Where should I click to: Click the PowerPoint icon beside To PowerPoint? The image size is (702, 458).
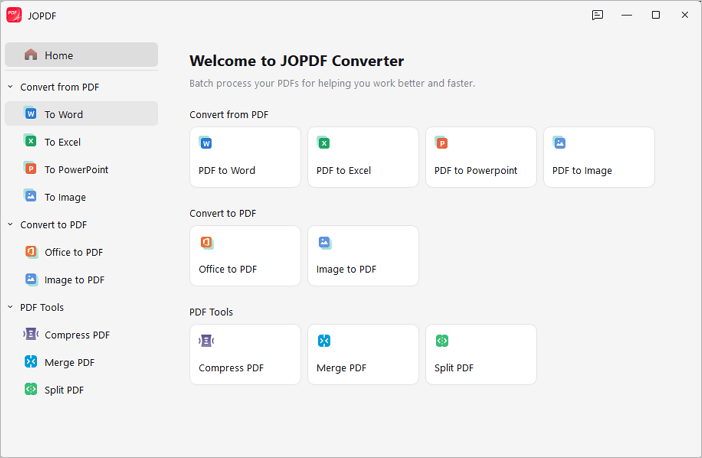(30, 169)
